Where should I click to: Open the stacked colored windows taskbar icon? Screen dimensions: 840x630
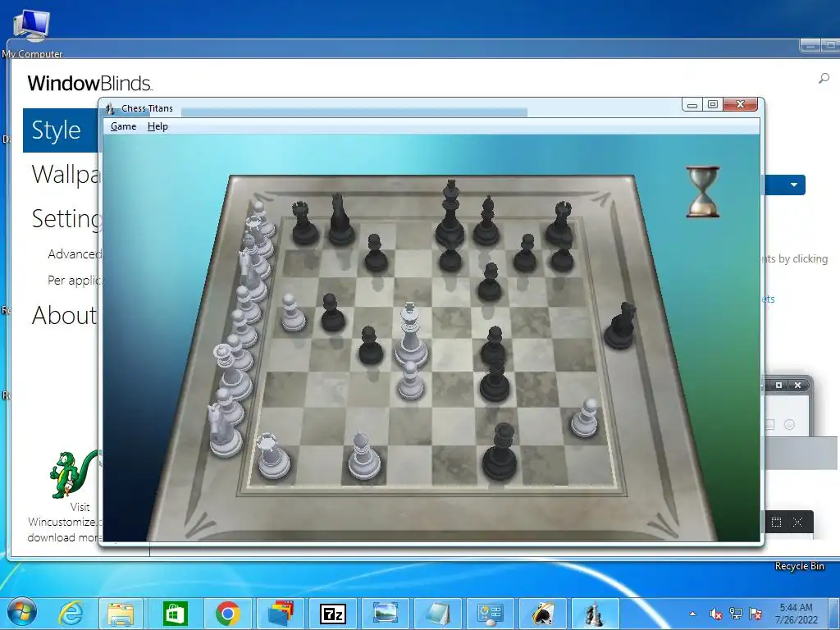pos(281,614)
